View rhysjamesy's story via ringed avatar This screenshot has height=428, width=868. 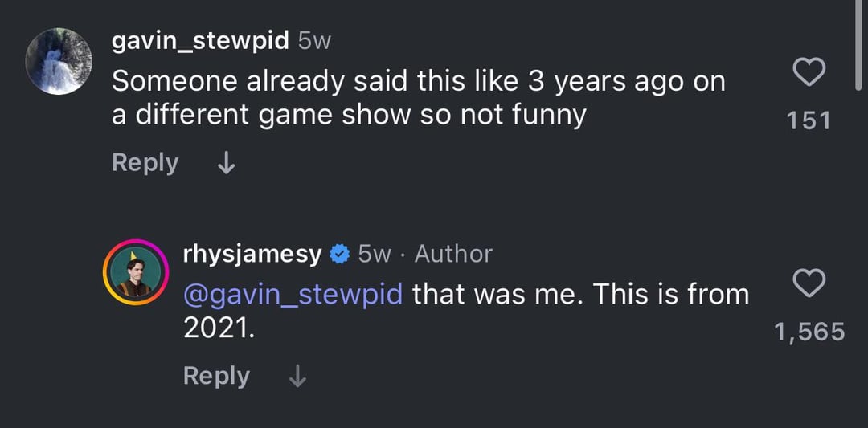tap(134, 272)
